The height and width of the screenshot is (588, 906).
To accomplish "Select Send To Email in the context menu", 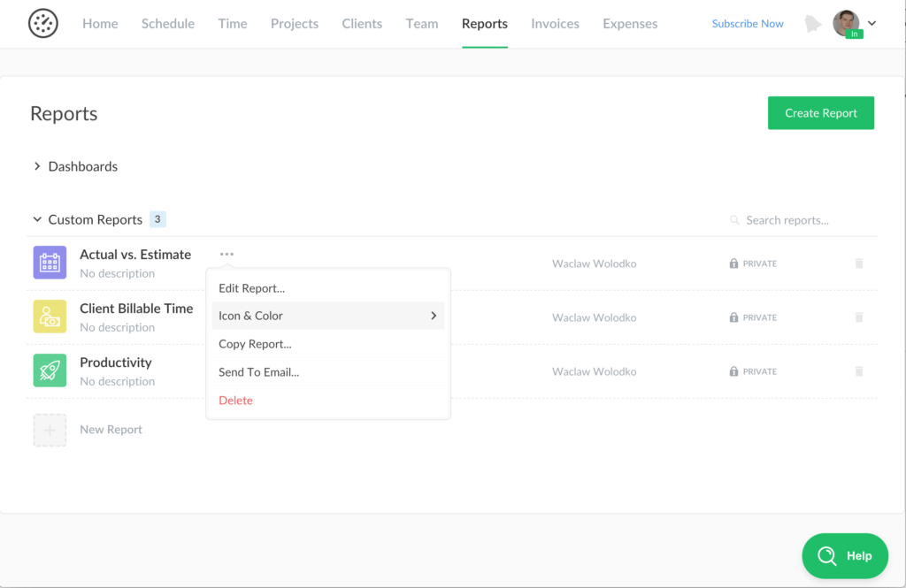I will (x=257, y=371).
